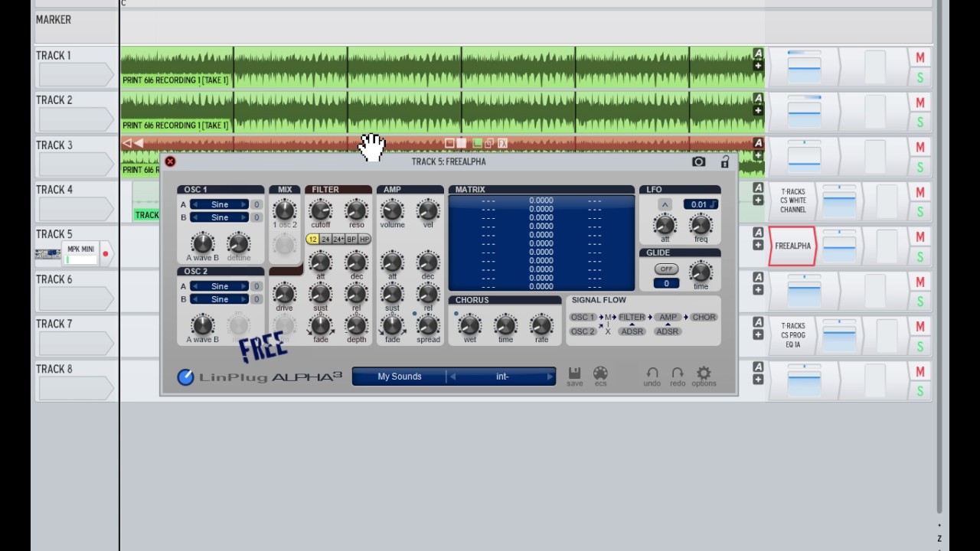
Task: Open the int- preset name list
Action: pyautogui.click(x=502, y=377)
